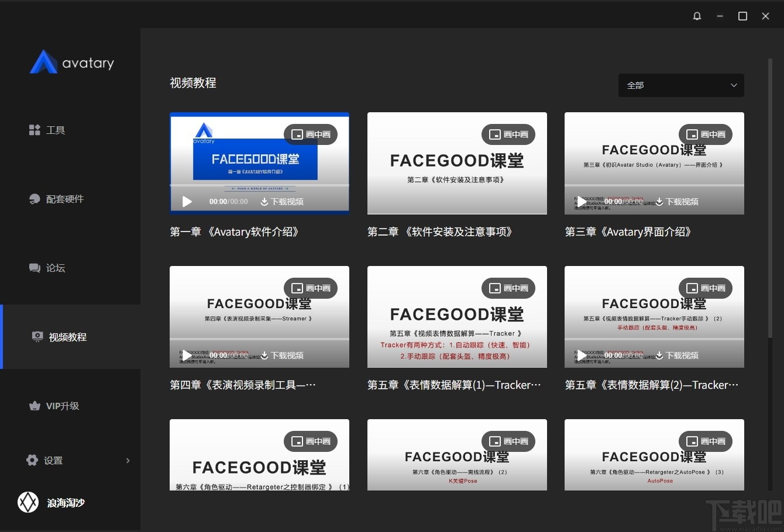Enable picture-in-picture for chapter five part 2
The height and width of the screenshot is (532, 784).
coord(706,288)
